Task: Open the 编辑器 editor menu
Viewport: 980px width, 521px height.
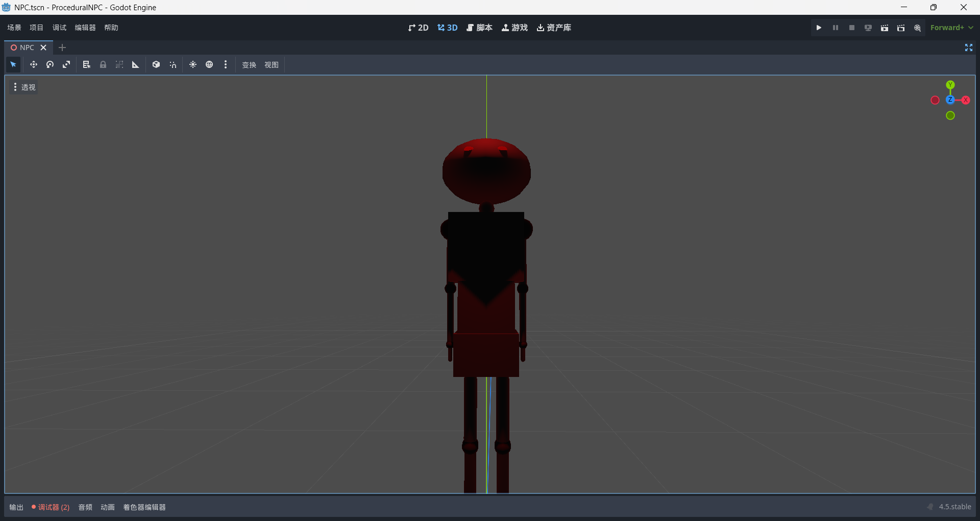Action: pos(85,28)
